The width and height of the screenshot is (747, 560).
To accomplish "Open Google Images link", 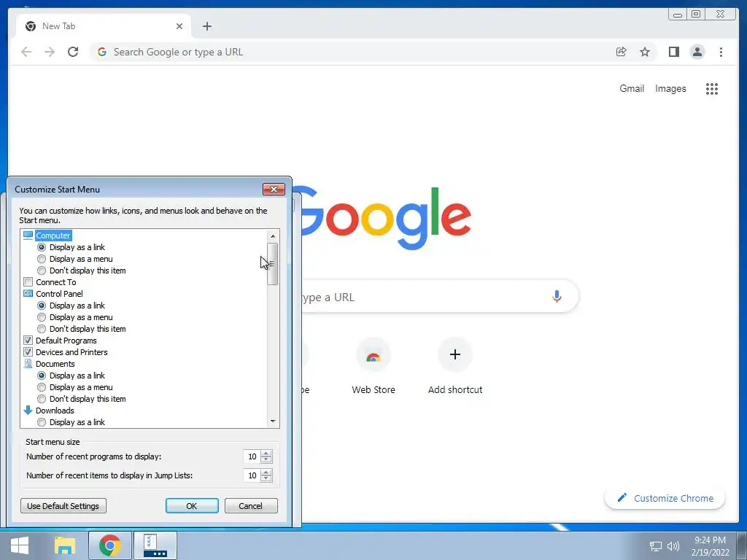I will (670, 88).
